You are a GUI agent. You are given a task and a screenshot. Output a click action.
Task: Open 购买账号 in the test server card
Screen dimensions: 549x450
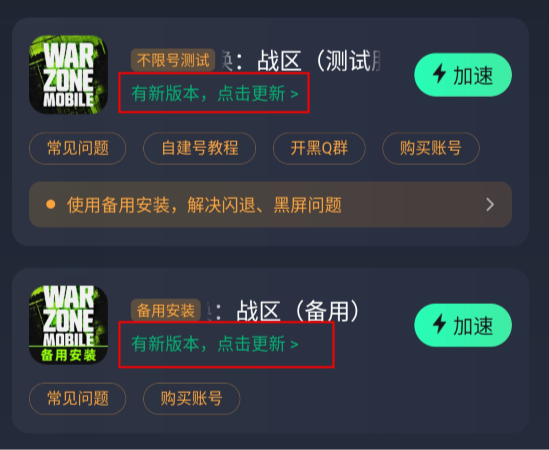coord(431,148)
